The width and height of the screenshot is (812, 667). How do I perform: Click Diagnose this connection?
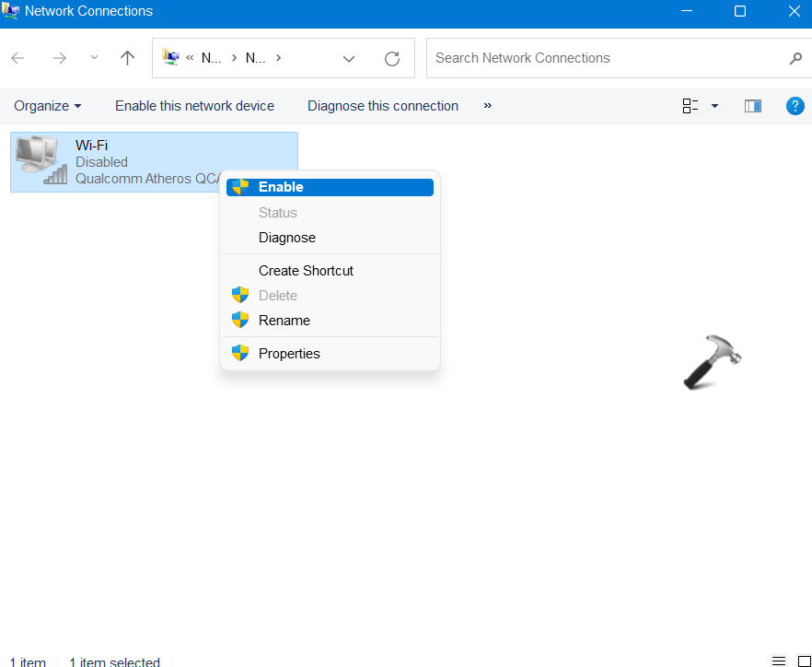point(383,106)
